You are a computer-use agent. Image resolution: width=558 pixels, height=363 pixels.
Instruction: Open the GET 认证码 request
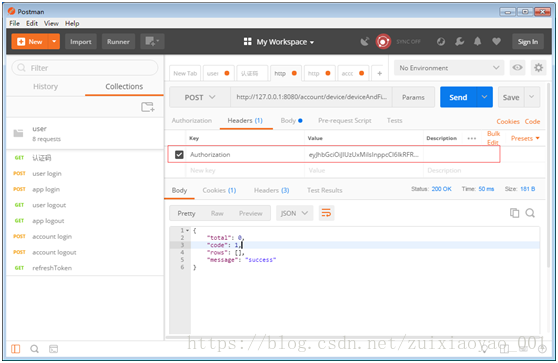[85, 158]
